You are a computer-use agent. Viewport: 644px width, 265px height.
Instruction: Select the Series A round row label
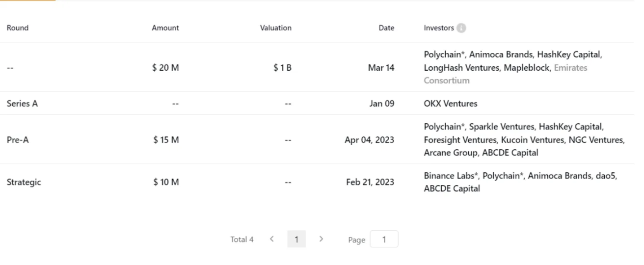(22, 104)
